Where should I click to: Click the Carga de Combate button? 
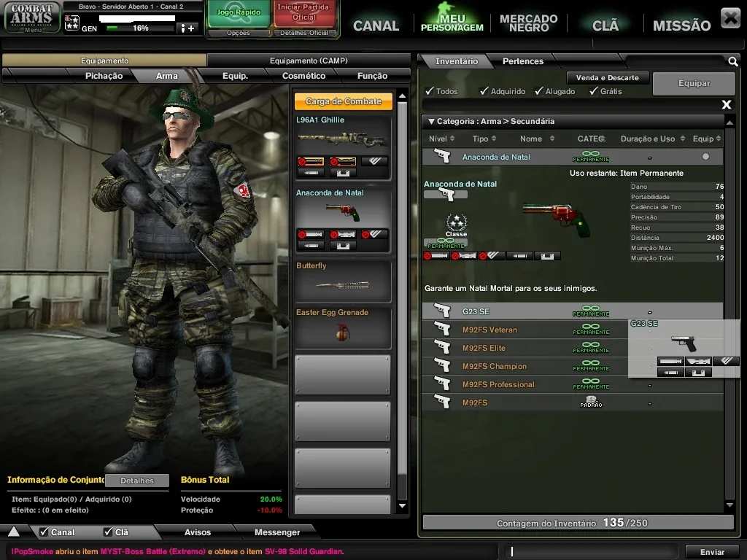[343, 101]
